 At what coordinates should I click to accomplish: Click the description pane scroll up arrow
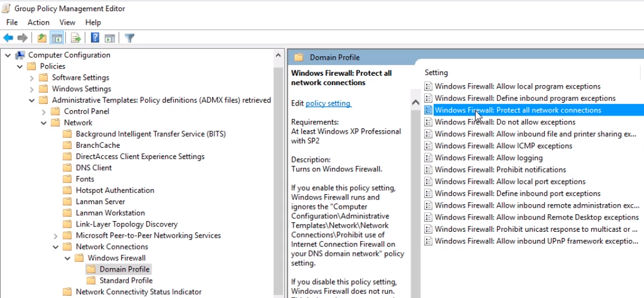[415, 103]
